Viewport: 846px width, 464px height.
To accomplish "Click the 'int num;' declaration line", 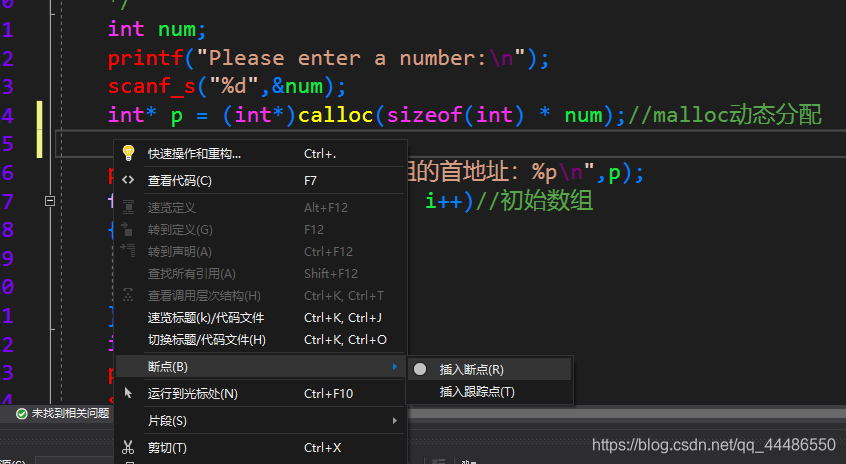I will coord(157,29).
